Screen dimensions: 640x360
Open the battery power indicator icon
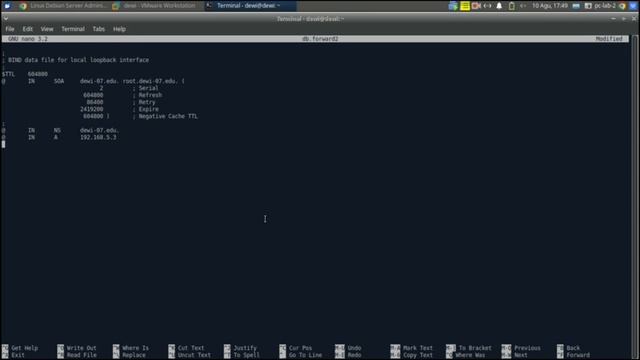(511, 6)
